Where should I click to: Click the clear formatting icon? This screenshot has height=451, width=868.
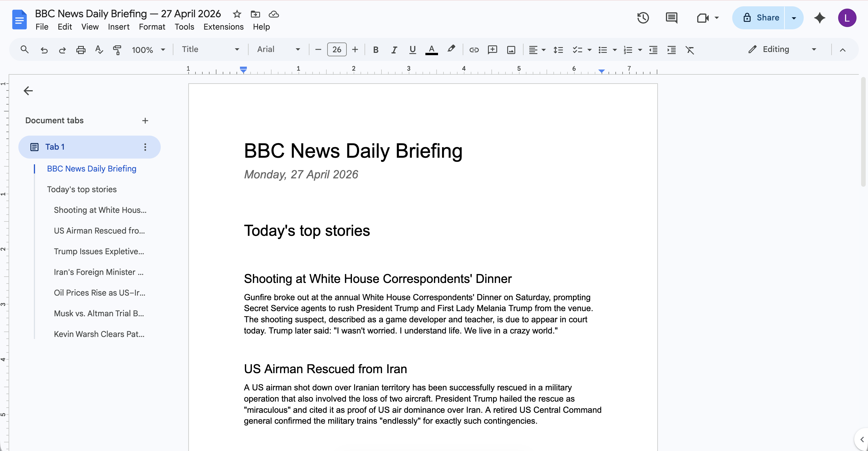point(690,50)
